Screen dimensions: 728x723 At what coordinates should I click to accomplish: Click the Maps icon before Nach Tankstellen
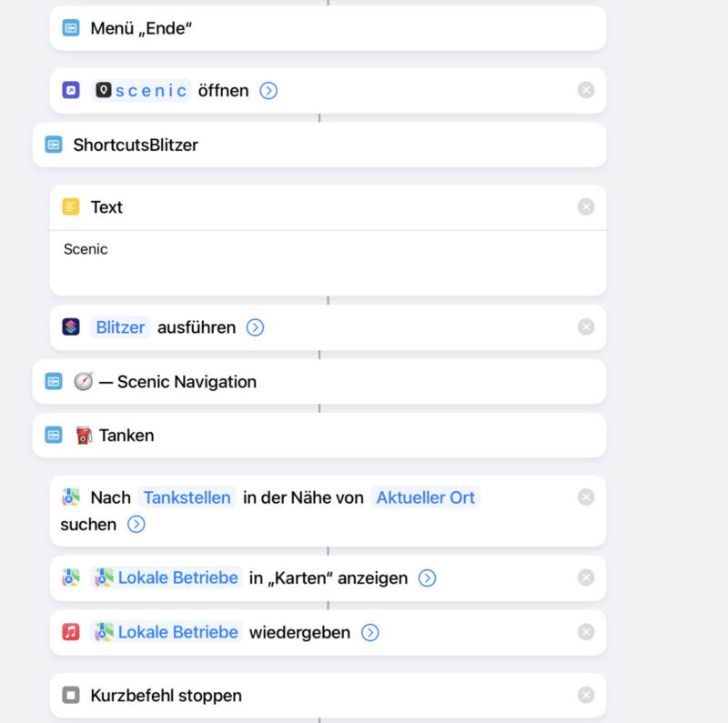coord(71,497)
